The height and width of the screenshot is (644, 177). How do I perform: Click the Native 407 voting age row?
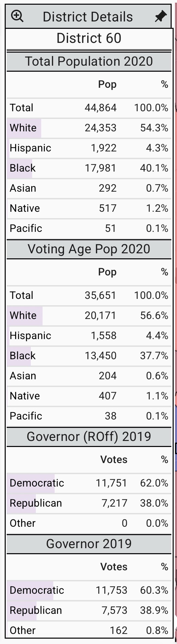[x=89, y=396]
